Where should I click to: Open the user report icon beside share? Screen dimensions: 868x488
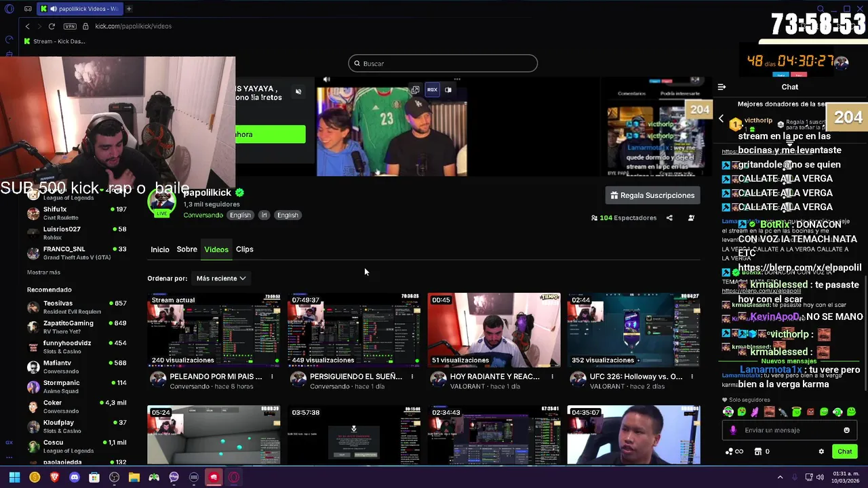click(691, 218)
